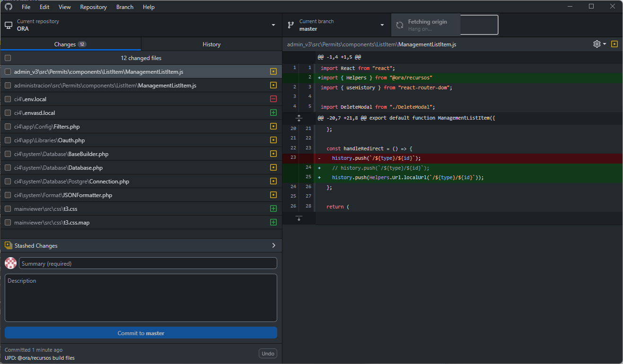Check the Filters.php file checkbox
This screenshot has height=364, width=623.
point(8,127)
